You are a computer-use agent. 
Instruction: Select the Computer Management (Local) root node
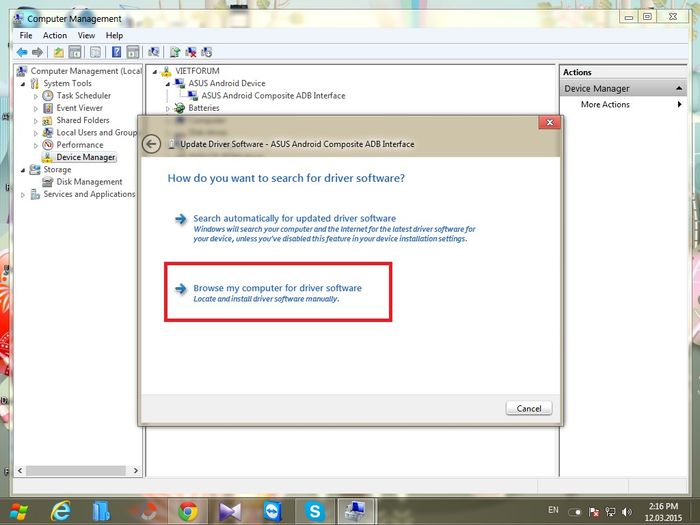(x=86, y=71)
